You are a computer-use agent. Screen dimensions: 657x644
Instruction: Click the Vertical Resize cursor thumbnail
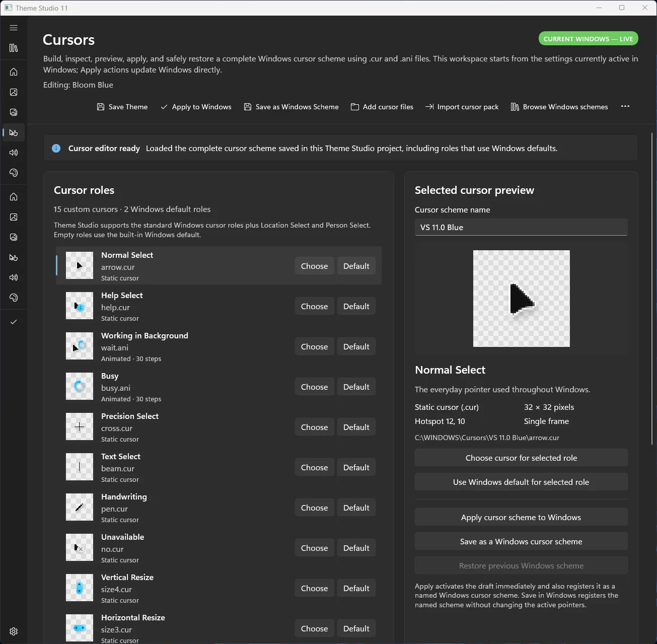point(80,588)
